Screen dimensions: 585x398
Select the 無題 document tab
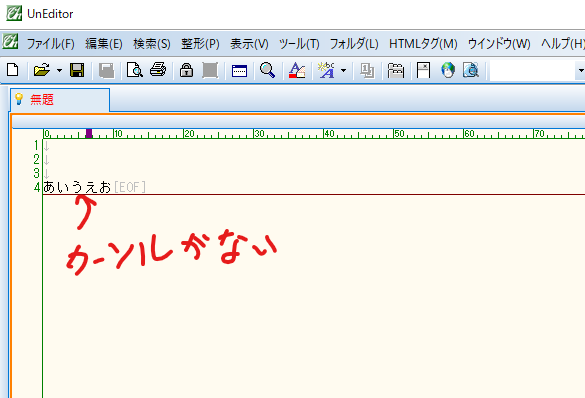60,100
